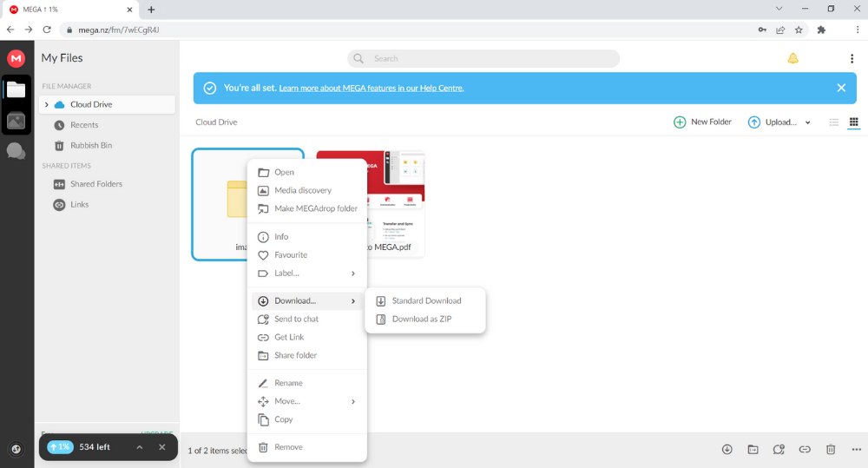868x468 pixels.
Task: Click send to chat icon in bottom toolbar
Action: point(779,450)
